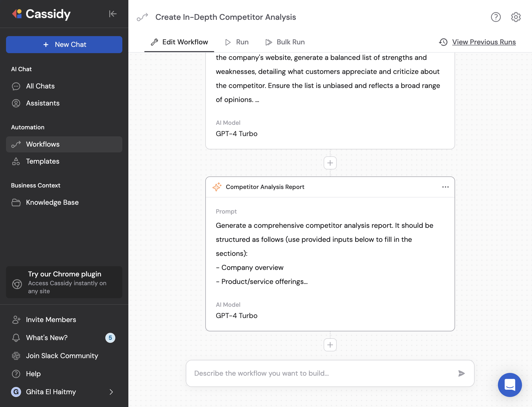The height and width of the screenshot is (407, 532).
Task: Open Assistants in sidebar
Action: pyautogui.click(x=64, y=103)
